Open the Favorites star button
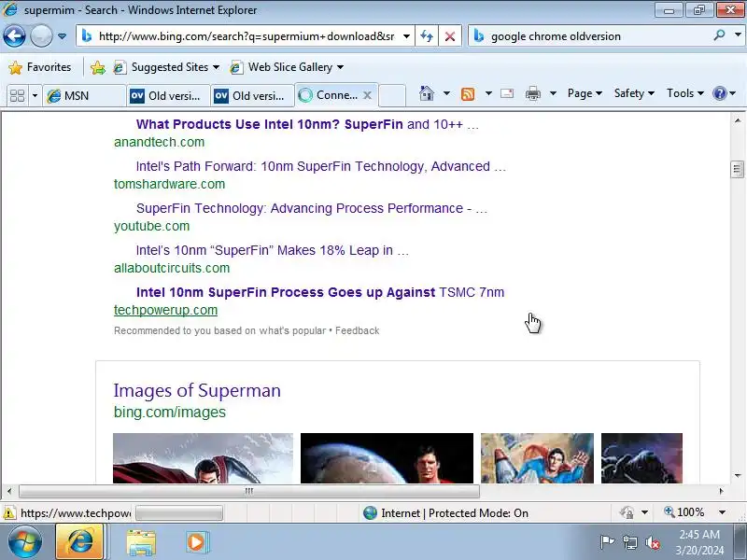 click(x=40, y=67)
